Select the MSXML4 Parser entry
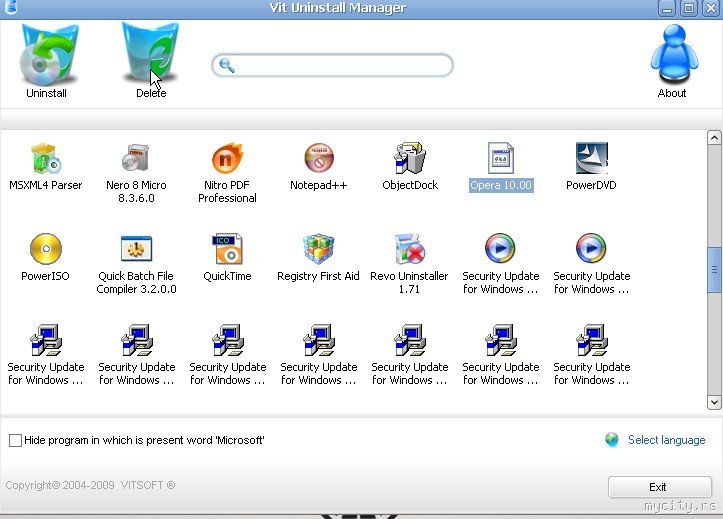The width and height of the screenshot is (723, 519). coord(46,167)
